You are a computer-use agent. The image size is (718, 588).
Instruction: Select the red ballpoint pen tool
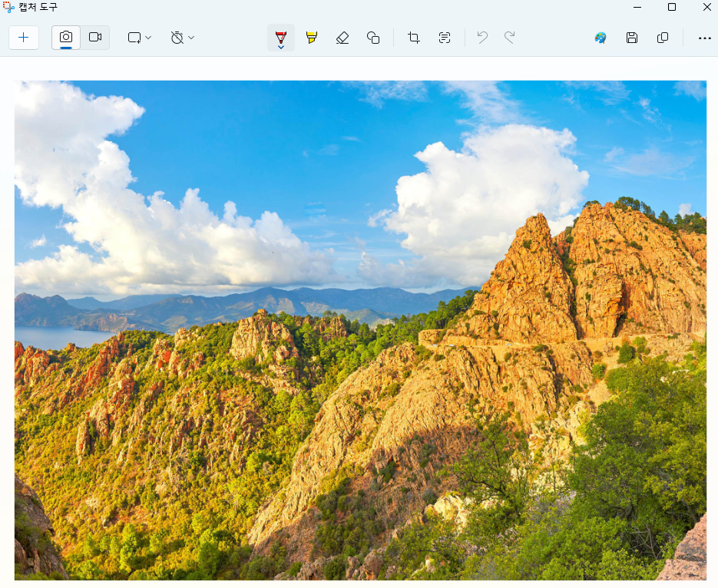281,37
